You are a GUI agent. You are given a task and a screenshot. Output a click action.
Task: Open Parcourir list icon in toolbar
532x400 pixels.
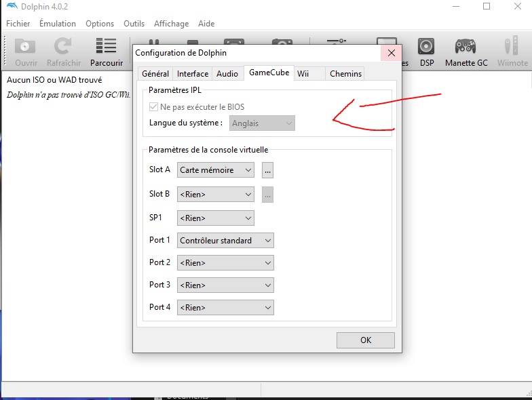[106, 46]
